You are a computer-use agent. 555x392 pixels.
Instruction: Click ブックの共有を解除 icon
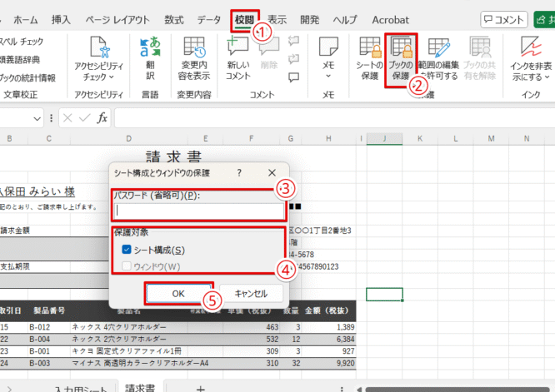(x=480, y=59)
